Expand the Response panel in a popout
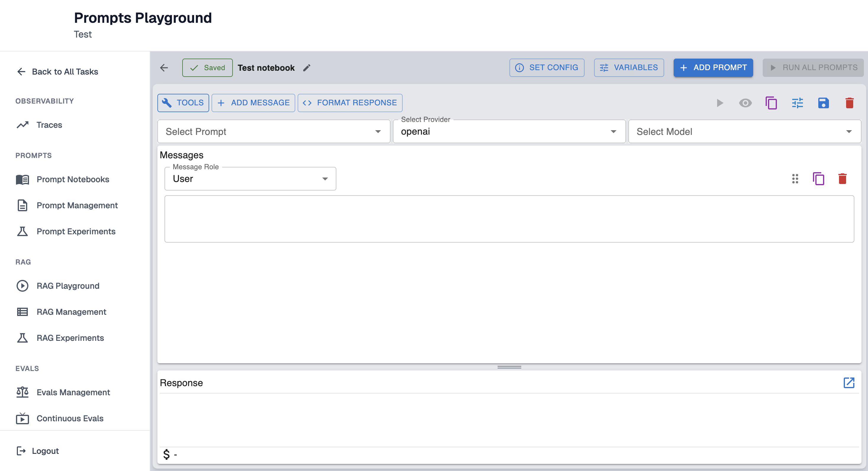 click(848, 383)
